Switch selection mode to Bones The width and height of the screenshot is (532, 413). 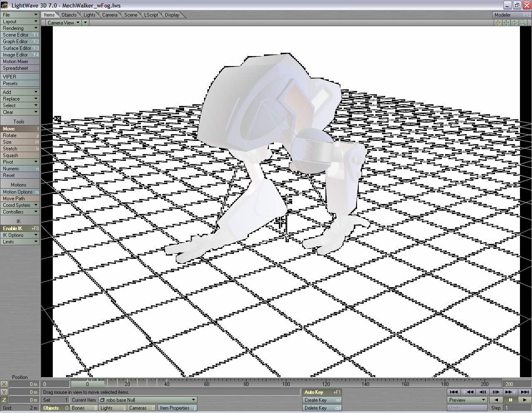[x=84, y=408]
